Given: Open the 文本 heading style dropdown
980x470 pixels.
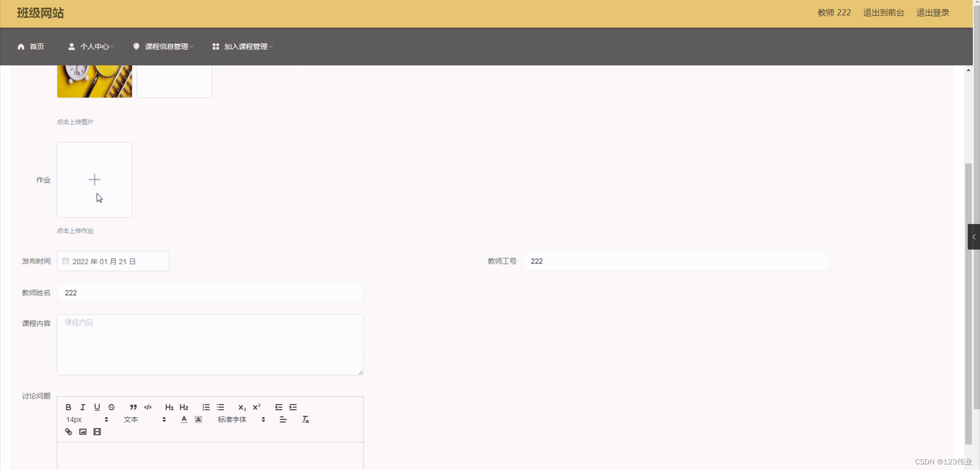Looking at the screenshot, I should (x=131, y=419).
